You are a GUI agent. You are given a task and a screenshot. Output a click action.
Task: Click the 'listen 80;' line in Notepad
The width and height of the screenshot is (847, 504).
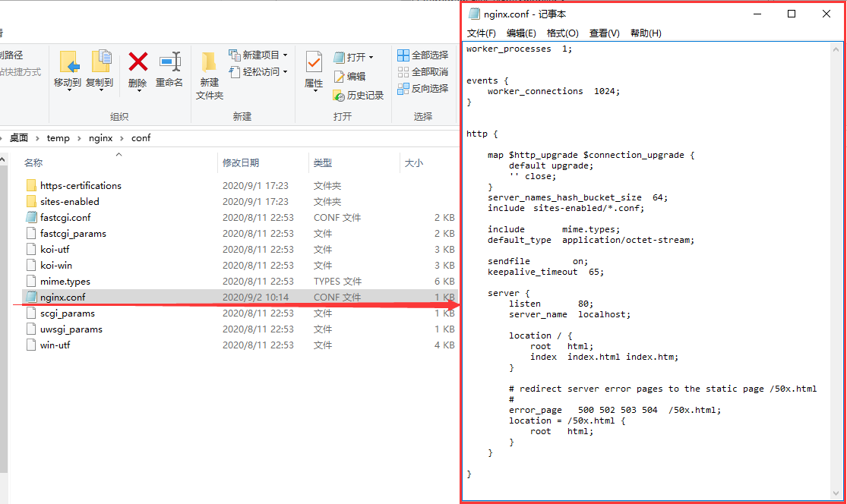point(551,304)
